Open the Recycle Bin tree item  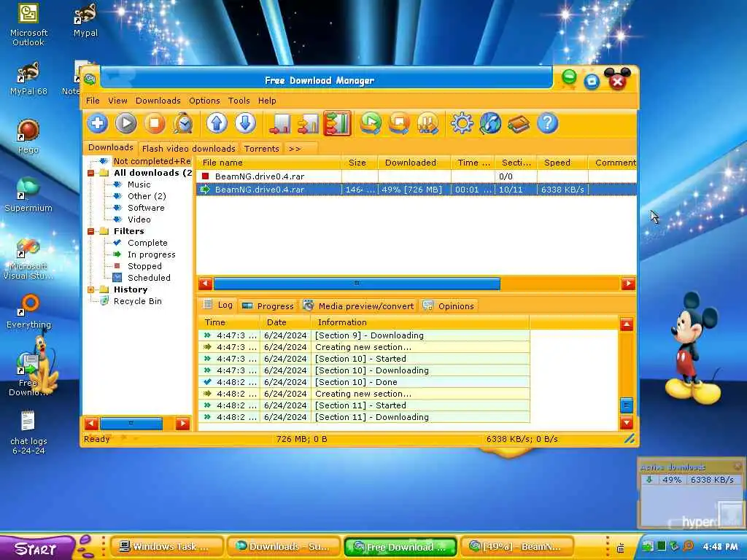click(137, 301)
